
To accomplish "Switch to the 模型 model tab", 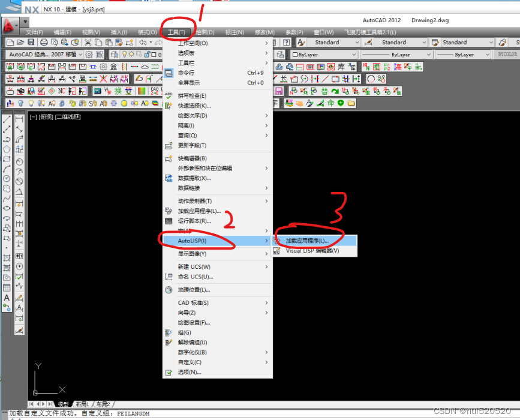I will pos(63,404).
